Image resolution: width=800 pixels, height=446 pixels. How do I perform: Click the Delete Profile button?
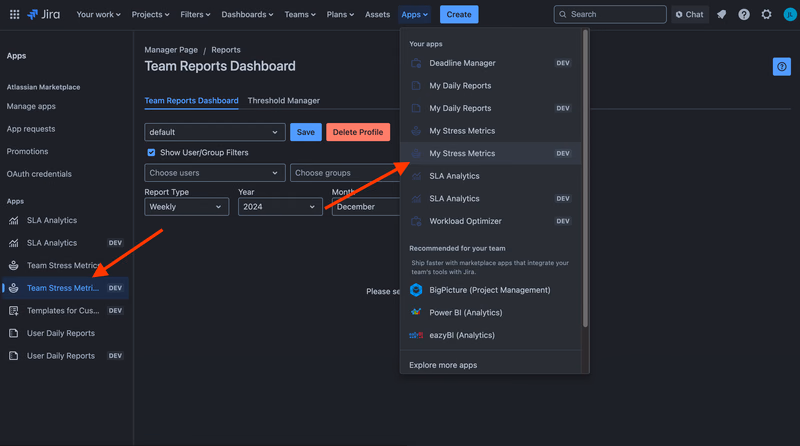coord(358,132)
